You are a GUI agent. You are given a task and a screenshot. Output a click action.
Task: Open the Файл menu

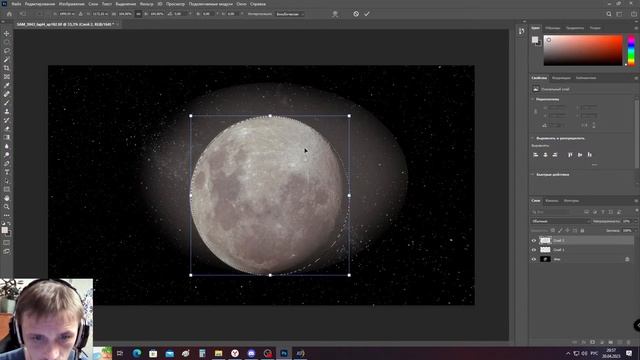point(16,4)
